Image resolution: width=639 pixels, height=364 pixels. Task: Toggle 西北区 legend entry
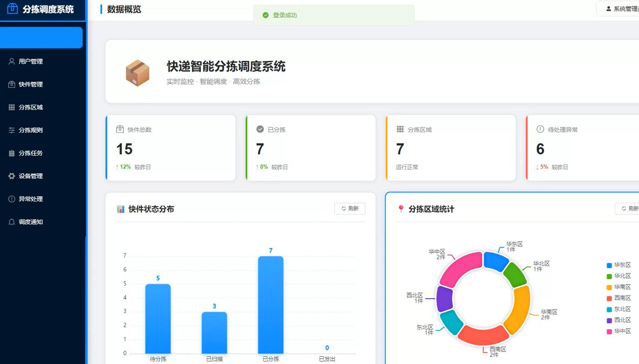(x=619, y=320)
